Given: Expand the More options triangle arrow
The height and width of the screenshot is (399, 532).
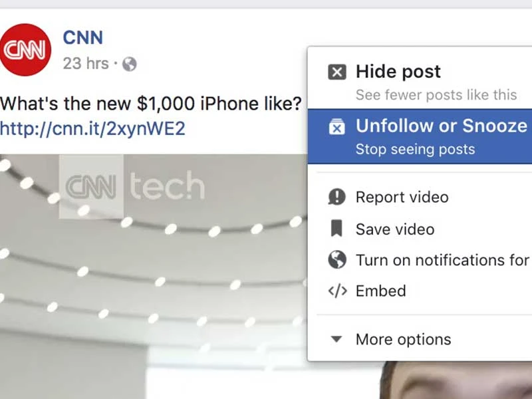Looking at the screenshot, I should click(336, 339).
